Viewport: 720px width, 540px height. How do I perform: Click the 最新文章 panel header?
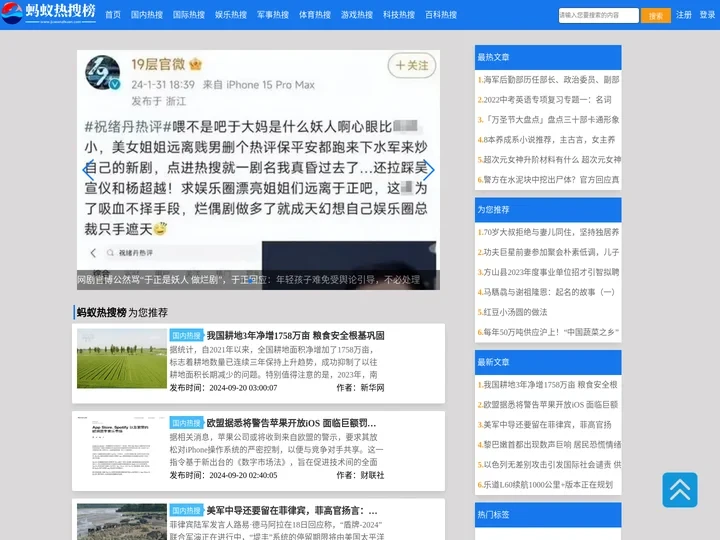pos(548,362)
